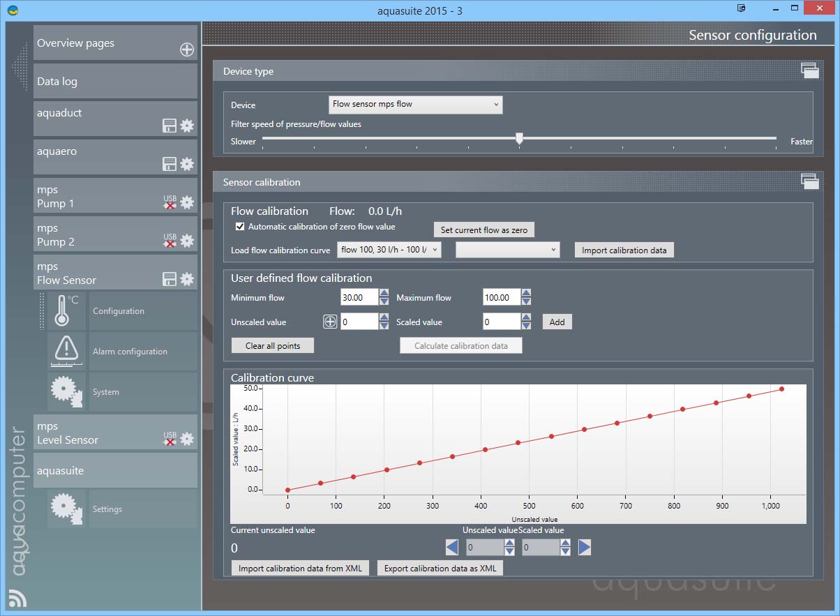Image resolution: width=840 pixels, height=616 pixels.
Task: Open aquaero gear settings icon
Action: (x=187, y=164)
